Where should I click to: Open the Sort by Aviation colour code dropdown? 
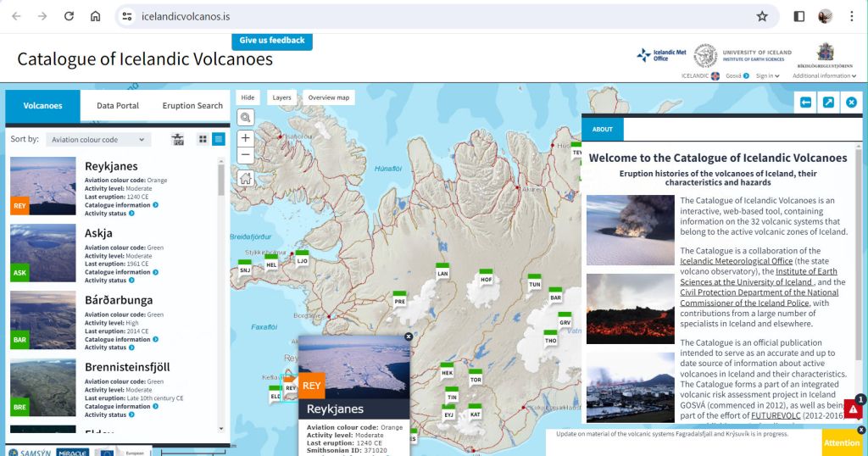pos(97,139)
